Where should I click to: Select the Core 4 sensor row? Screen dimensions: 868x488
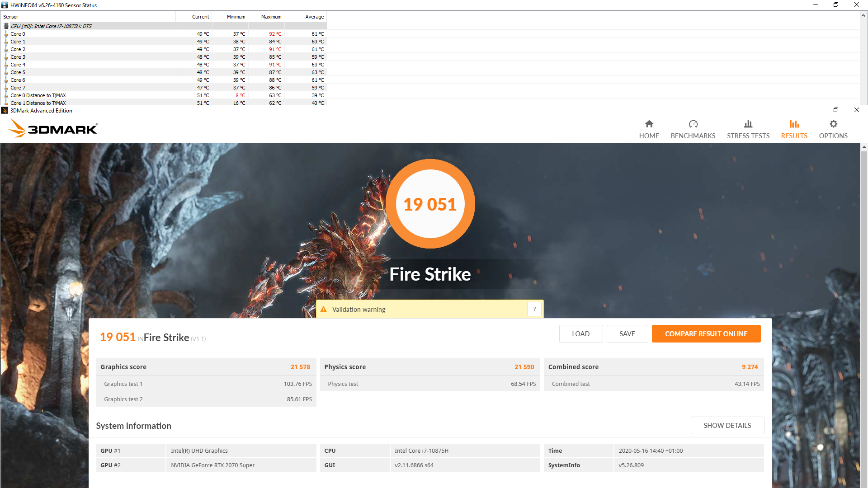164,65
